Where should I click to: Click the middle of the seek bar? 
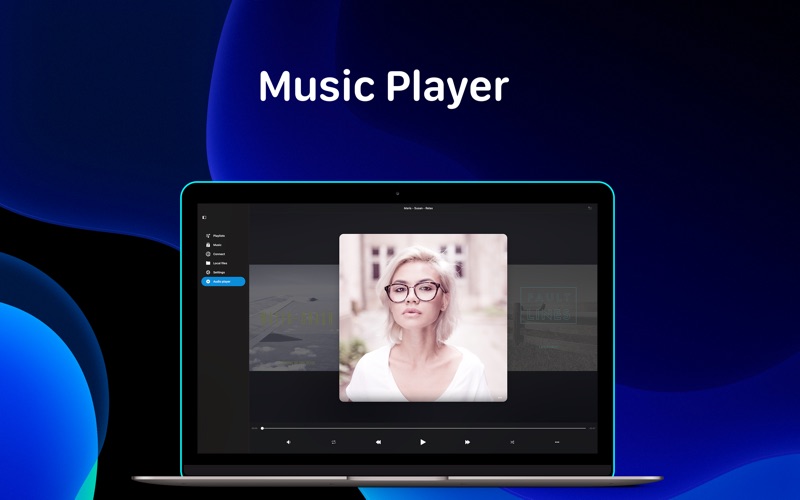(x=423, y=429)
